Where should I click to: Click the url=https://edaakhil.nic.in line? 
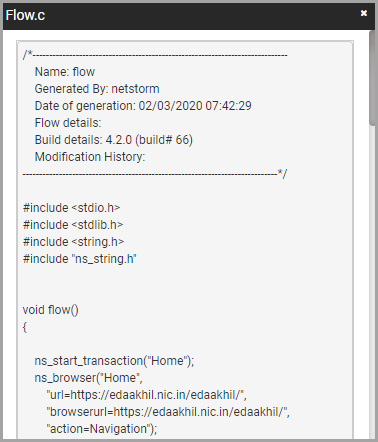click(x=147, y=395)
